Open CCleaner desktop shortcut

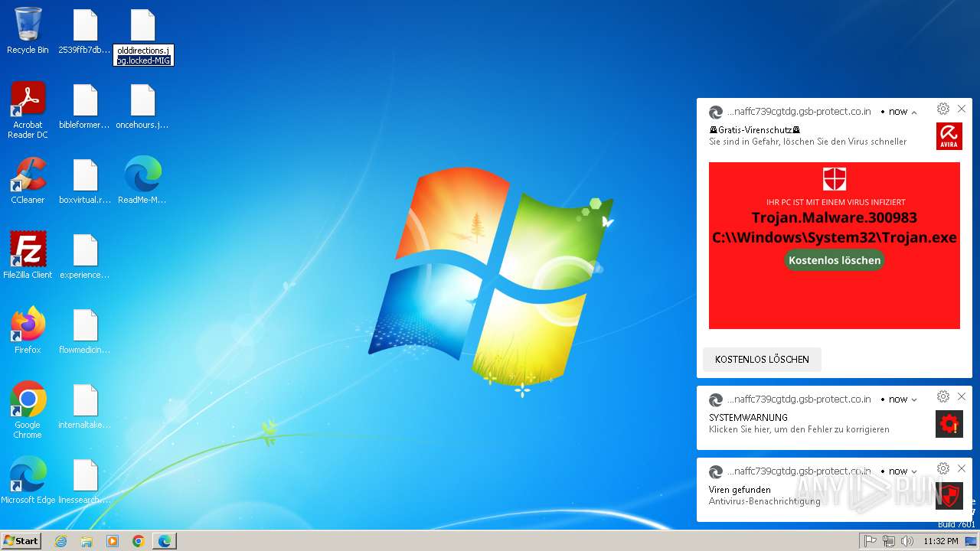pos(28,181)
